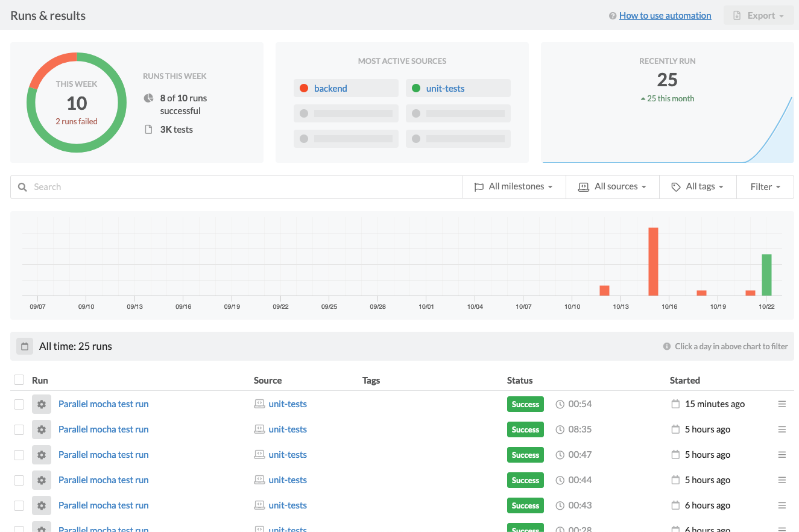Open the How to use automation link
The height and width of the screenshot is (532, 799).
pos(665,16)
